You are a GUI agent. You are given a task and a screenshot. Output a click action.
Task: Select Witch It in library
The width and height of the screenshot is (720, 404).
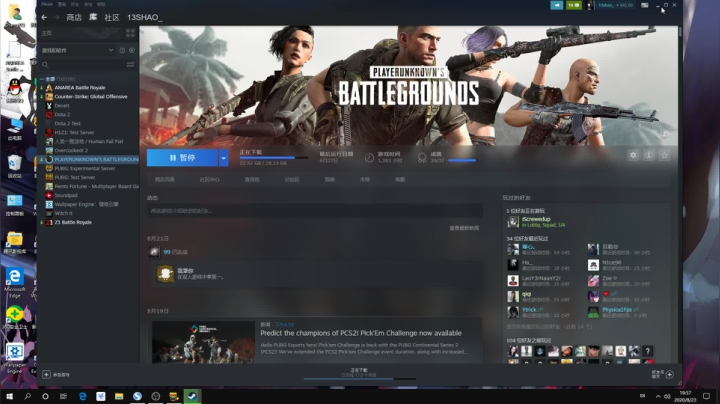(63, 213)
